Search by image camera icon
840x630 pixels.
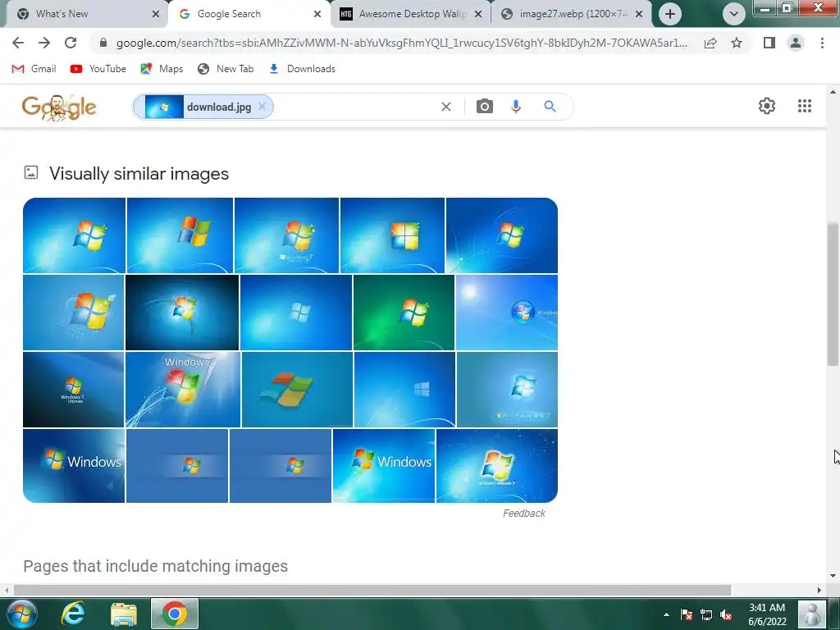(x=484, y=106)
